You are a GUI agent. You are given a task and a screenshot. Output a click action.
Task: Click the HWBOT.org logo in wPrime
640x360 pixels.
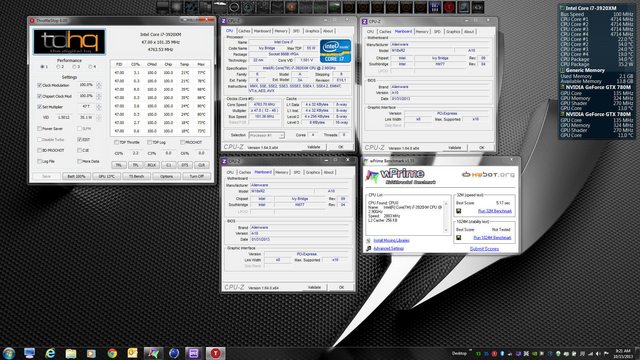coord(488,175)
